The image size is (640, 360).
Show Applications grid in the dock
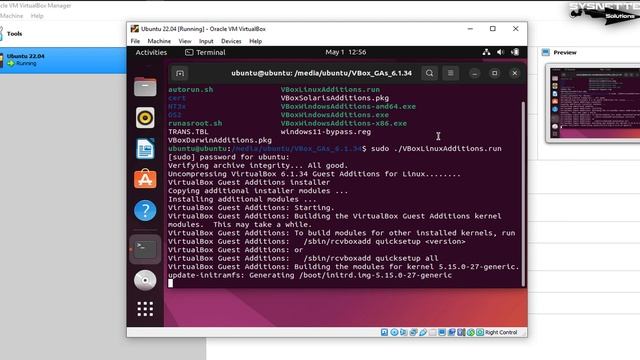point(145,309)
